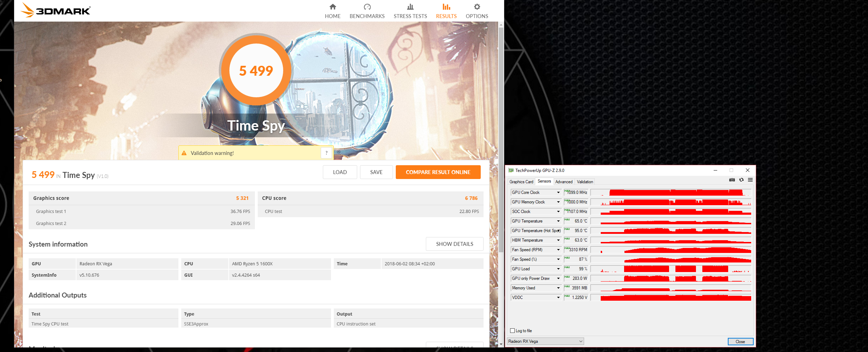Switch to the Graphics Card tab
Screen dimensions: 868x352
(x=521, y=182)
